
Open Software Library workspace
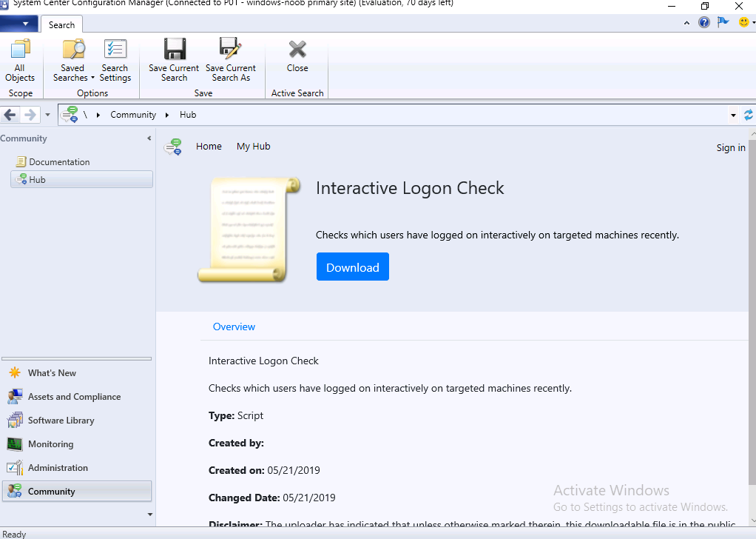[77, 421]
